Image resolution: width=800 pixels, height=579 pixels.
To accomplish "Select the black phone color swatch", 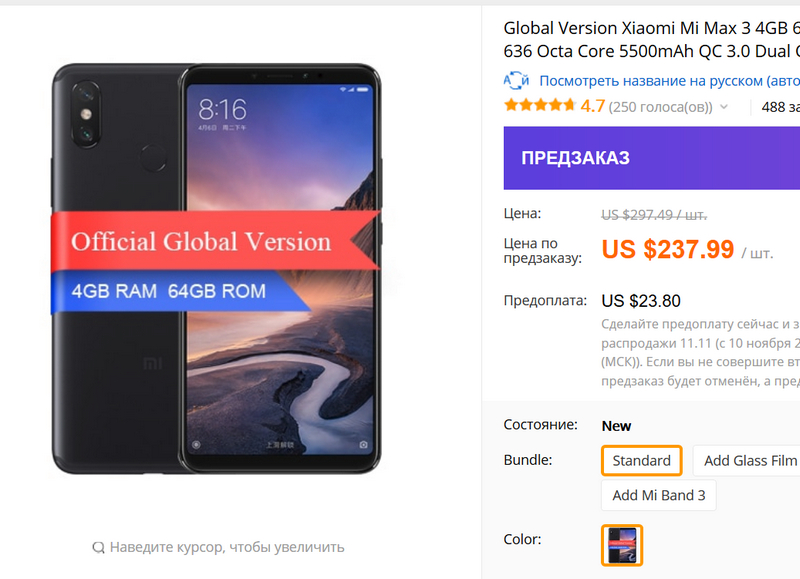I will coord(622,545).
